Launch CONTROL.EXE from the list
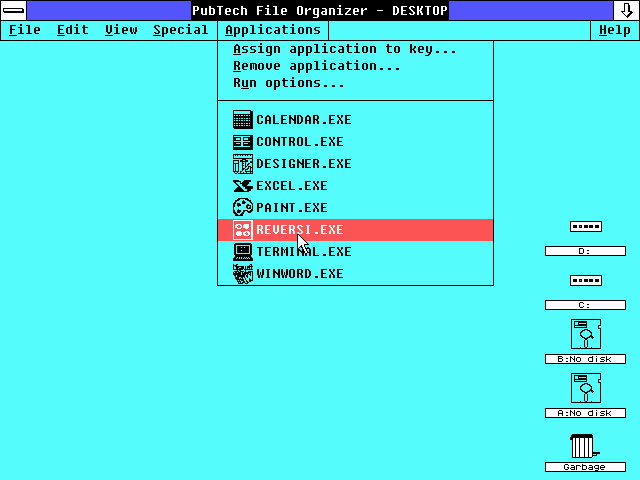The image size is (640, 480). point(355,142)
